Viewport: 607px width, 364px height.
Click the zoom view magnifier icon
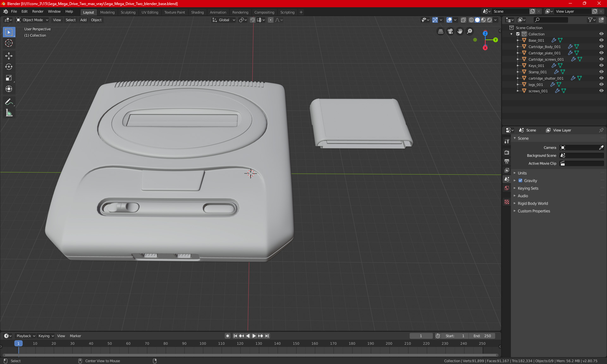(x=470, y=31)
